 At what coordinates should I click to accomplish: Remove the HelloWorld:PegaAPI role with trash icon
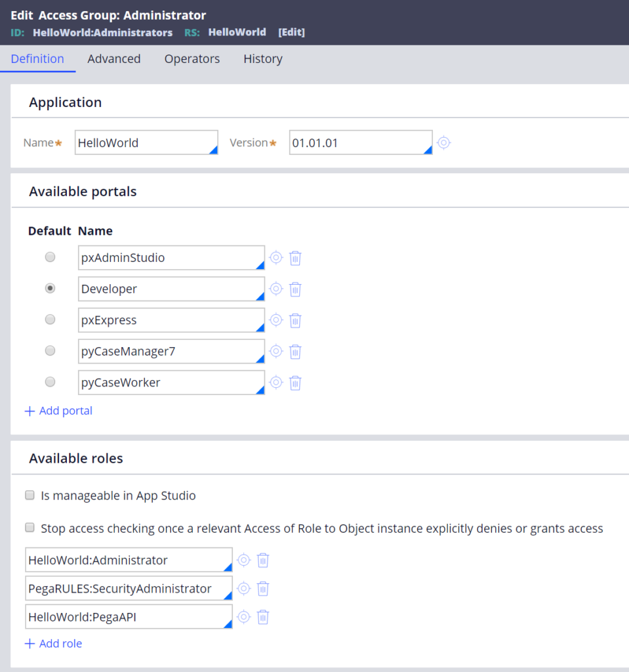pyautogui.click(x=262, y=617)
